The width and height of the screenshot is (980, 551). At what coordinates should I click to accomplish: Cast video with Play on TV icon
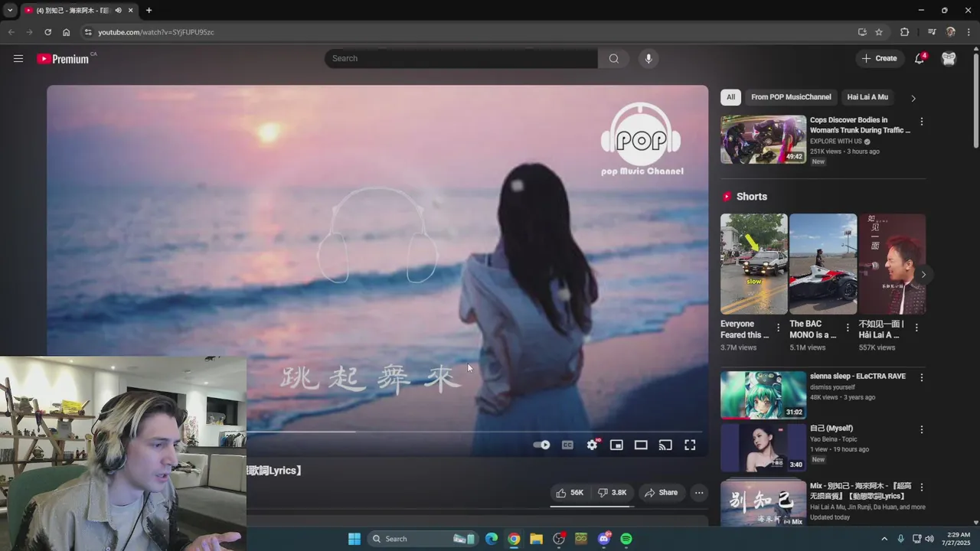coord(665,445)
